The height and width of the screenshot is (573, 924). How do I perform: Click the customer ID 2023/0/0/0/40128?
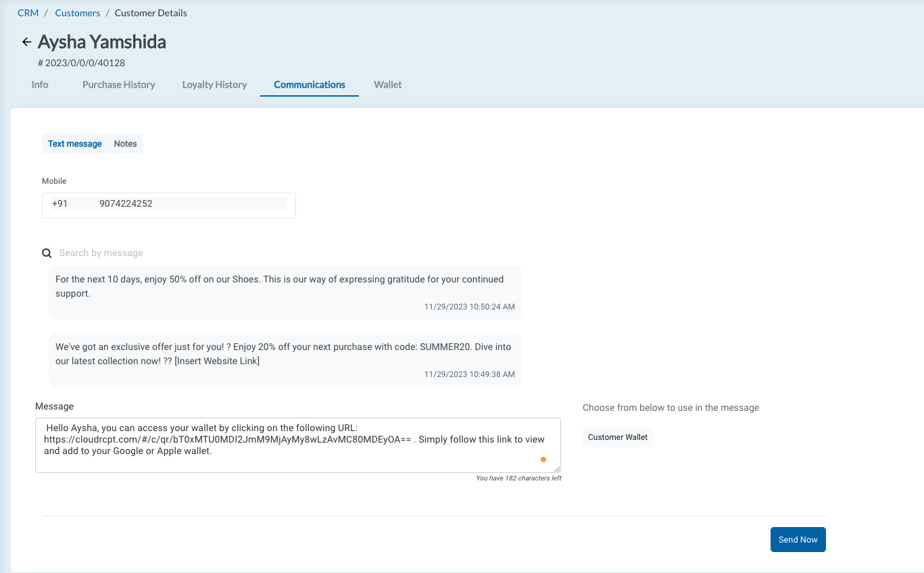[81, 63]
